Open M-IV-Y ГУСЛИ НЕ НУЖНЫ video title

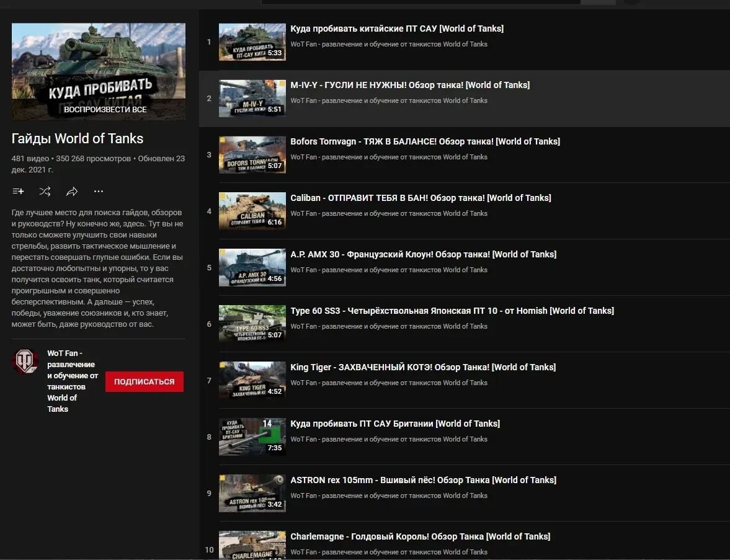[x=409, y=85]
